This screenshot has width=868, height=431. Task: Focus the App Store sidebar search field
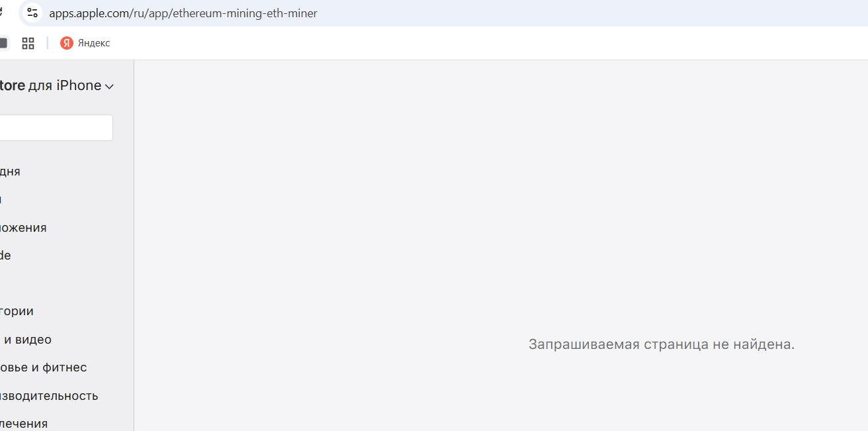click(x=56, y=128)
